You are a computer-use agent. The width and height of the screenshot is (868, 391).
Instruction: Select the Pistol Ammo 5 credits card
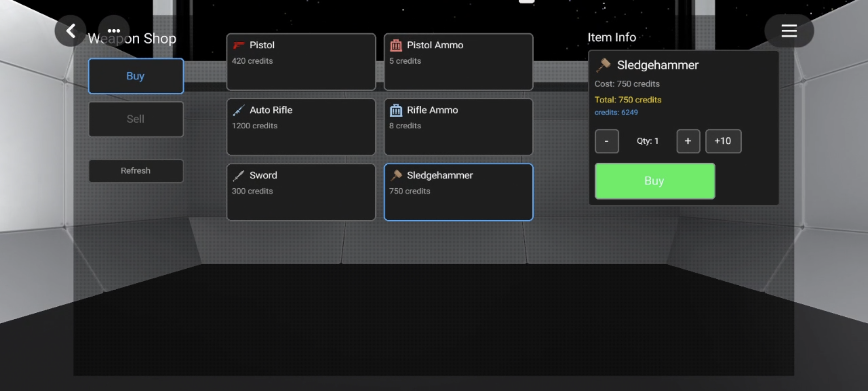click(458, 62)
